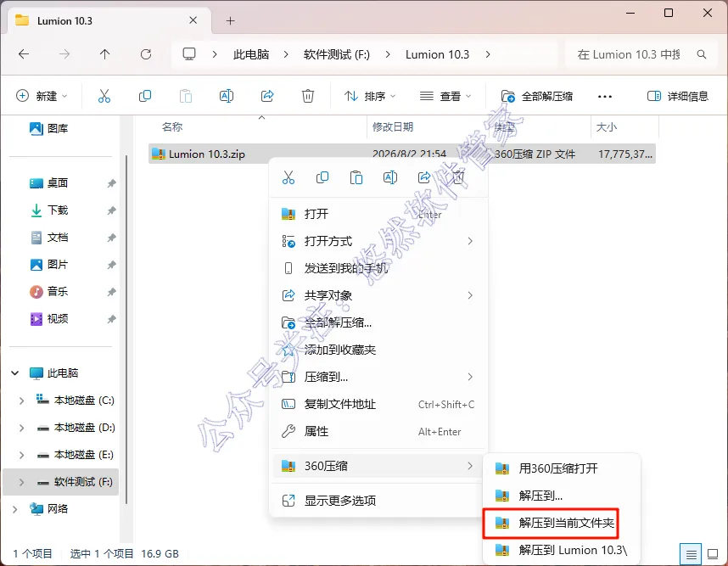
Task: Go up one folder level
Action: coord(105,54)
